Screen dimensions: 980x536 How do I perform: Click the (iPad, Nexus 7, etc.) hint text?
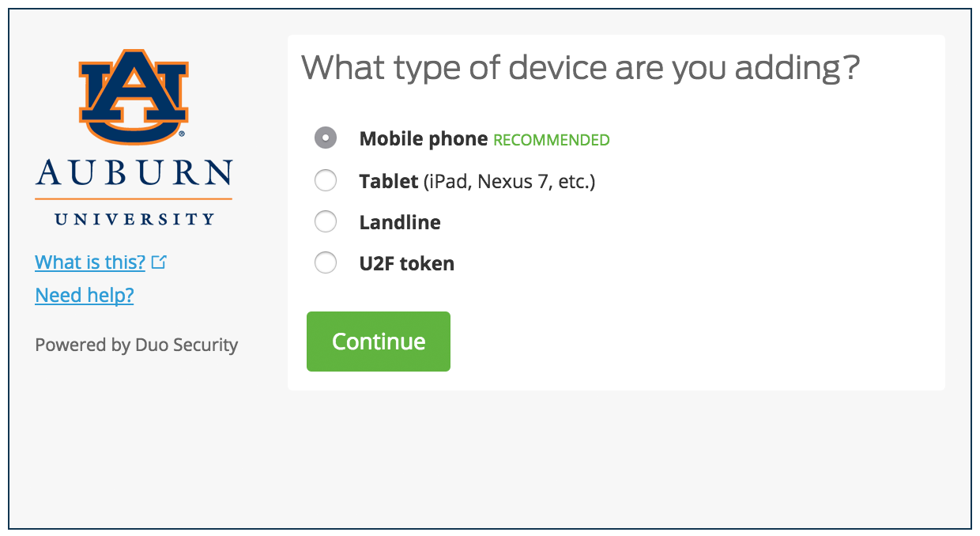pos(509,182)
